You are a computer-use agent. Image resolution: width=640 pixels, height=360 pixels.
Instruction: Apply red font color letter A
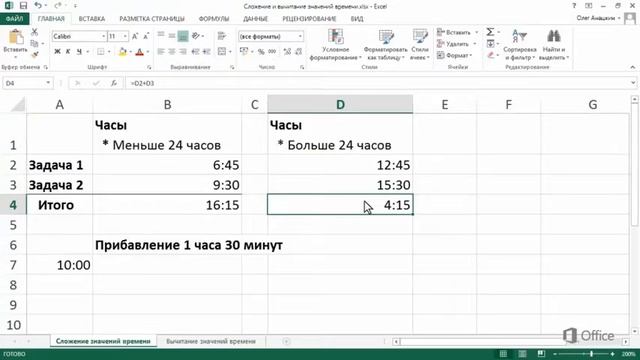click(140, 52)
